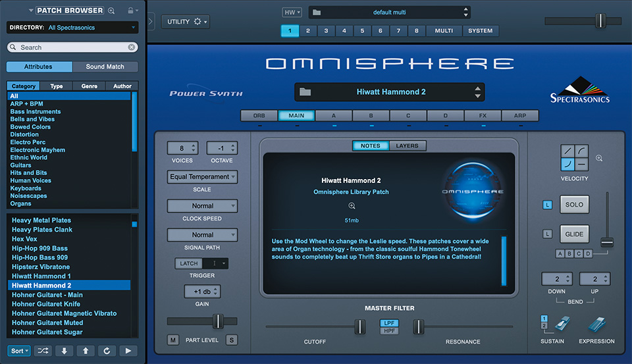Screen dimensions: 632x364
Task: Click glide layer A button
Action: (x=560, y=253)
